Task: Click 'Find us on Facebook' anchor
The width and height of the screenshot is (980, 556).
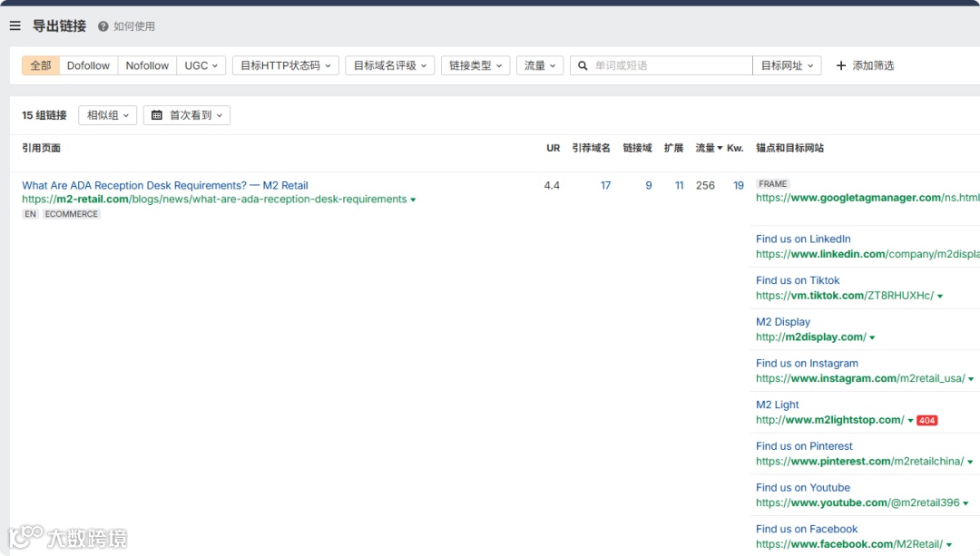Action: click(807, 529)
